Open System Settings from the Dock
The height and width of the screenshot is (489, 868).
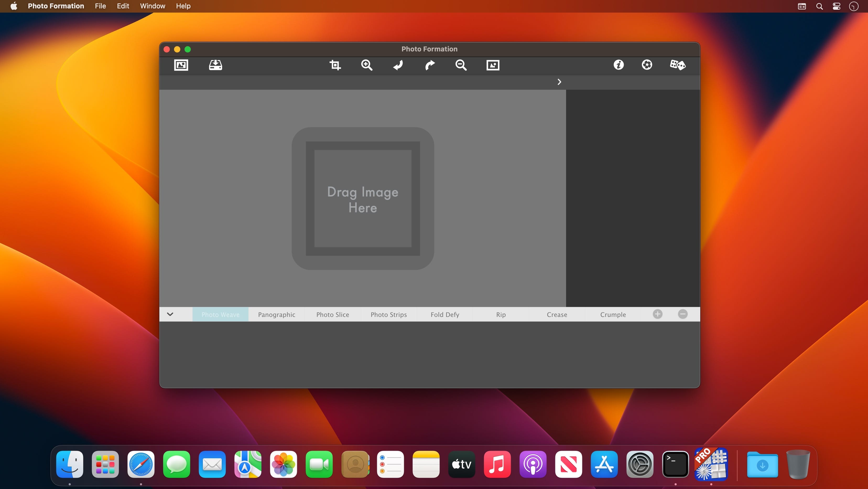(640, 464)
